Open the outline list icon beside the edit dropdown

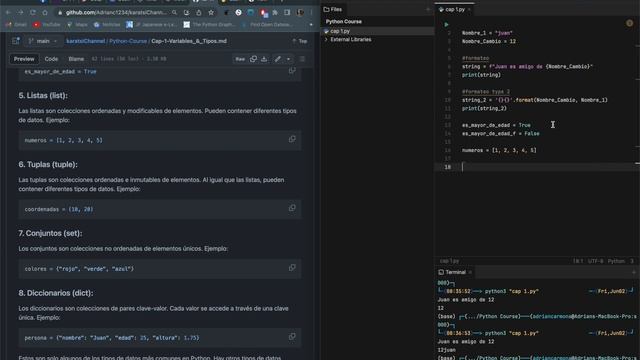point(302,59)
